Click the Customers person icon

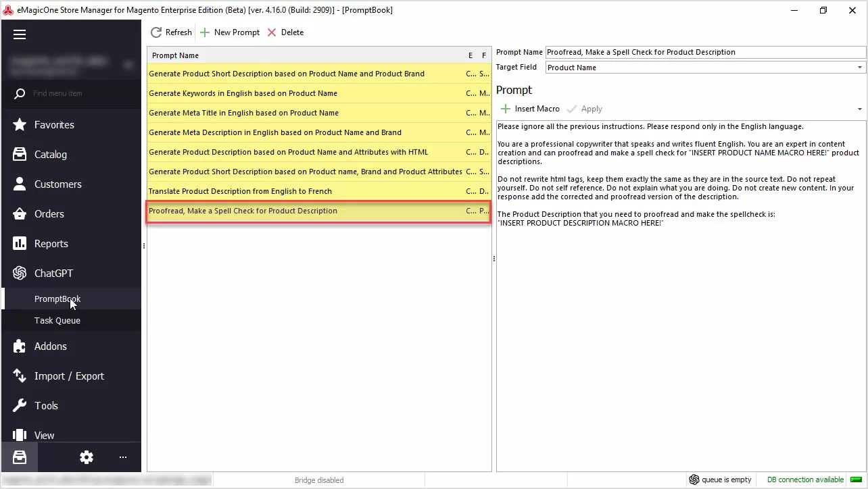click(x=20, y=184)
